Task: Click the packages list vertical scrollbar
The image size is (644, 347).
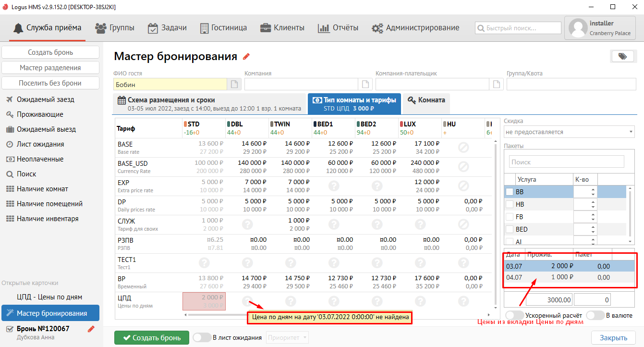Action: (x=630, y=213)
